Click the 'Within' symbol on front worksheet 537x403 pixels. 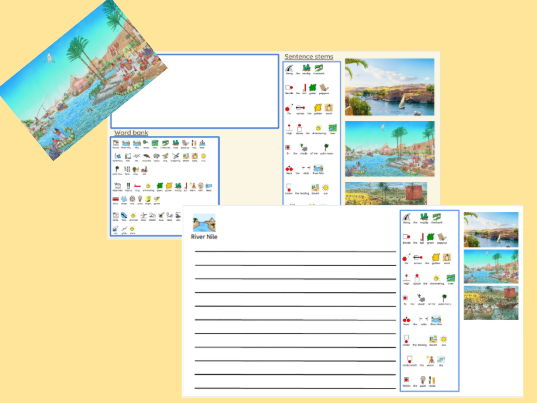pyautogui.click(x=406, y=381)
